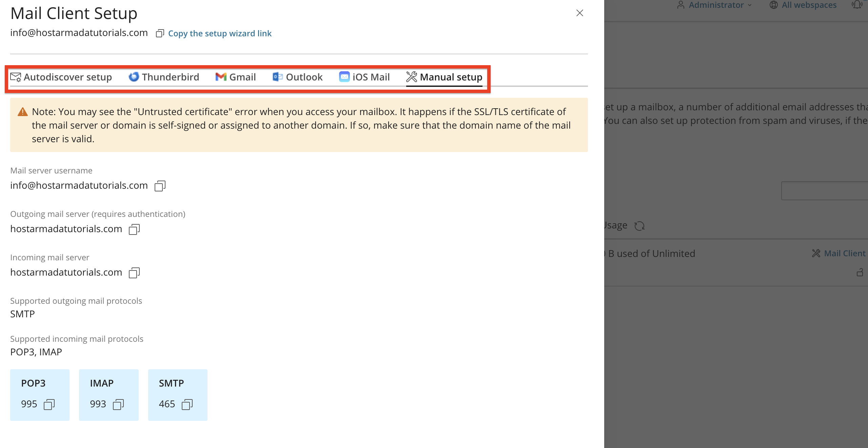868x448 pixels.
Task: Copy the mail server username
Action: click(160, 186)
